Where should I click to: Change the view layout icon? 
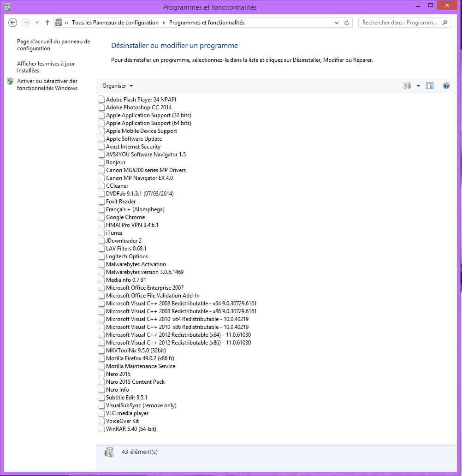click(x=407, y=86)
